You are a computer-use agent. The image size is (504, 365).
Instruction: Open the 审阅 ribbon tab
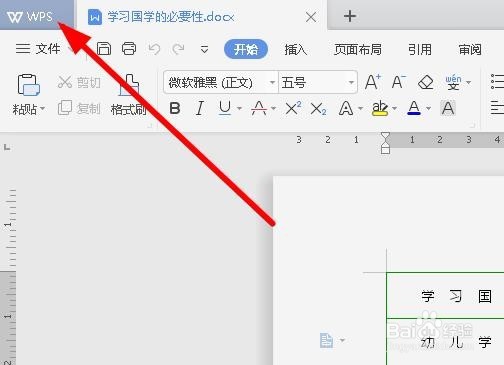point(470,50)
